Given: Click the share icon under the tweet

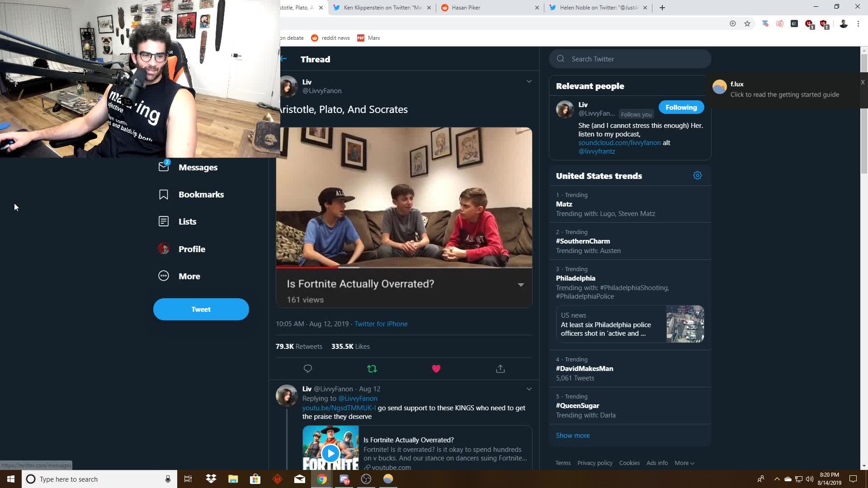Looking at the screenshot, I should tap(500, 369).
